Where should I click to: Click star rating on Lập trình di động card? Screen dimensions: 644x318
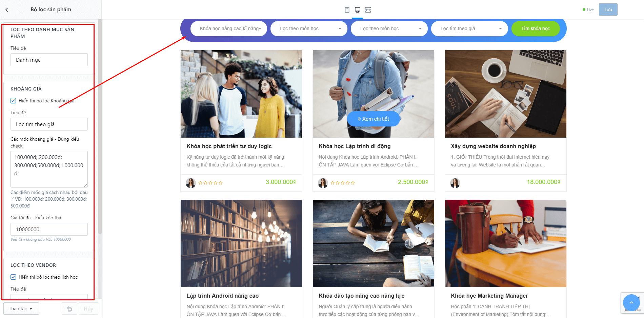click(343, 183)
